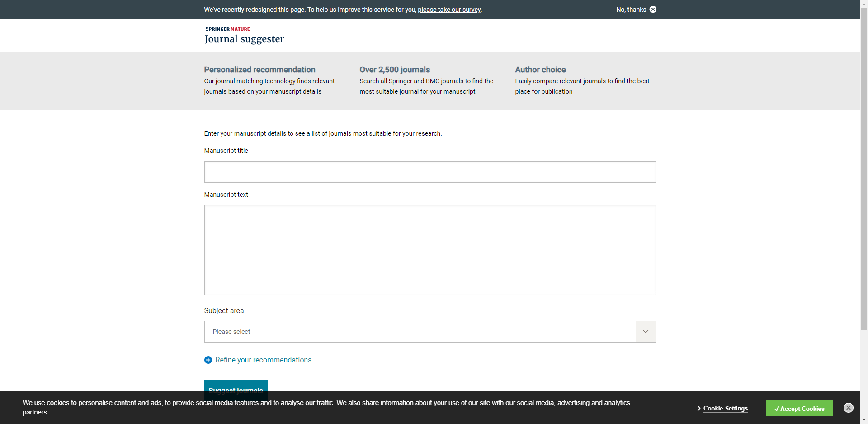Click the Suggest journals button
This screenshot has height=424, width=868.
[x=236, y=386]
